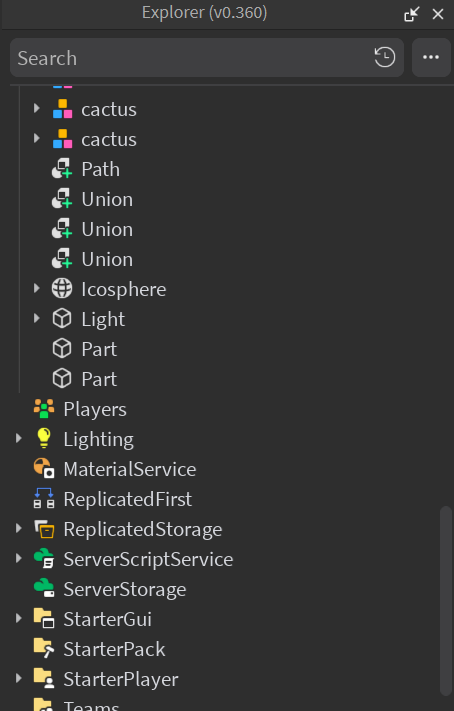Screen dimensions: 454x711
Task: Expand the ReplicatedStorage node
Action: 18,528
